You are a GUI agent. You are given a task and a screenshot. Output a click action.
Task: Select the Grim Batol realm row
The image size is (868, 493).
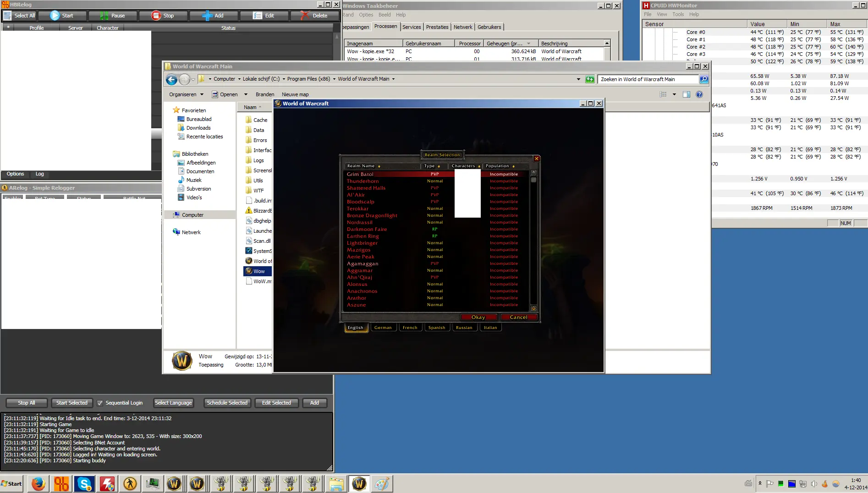(x=435, y=174)
